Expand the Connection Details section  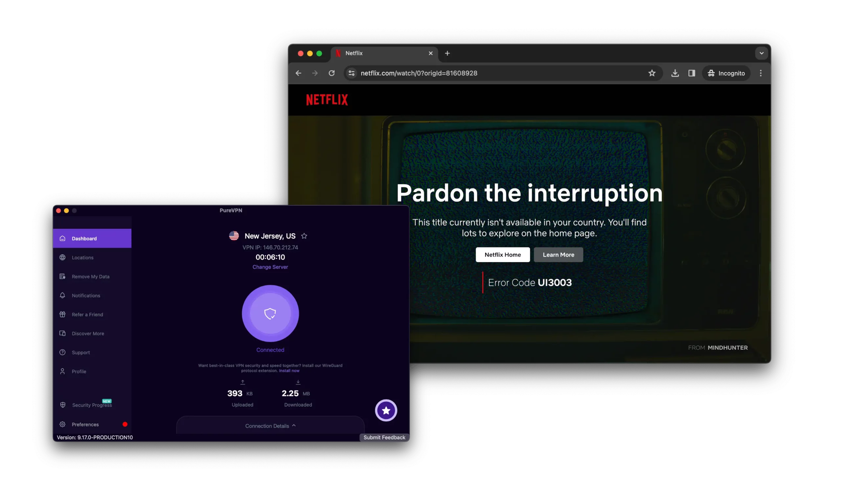tap(270, 425)
